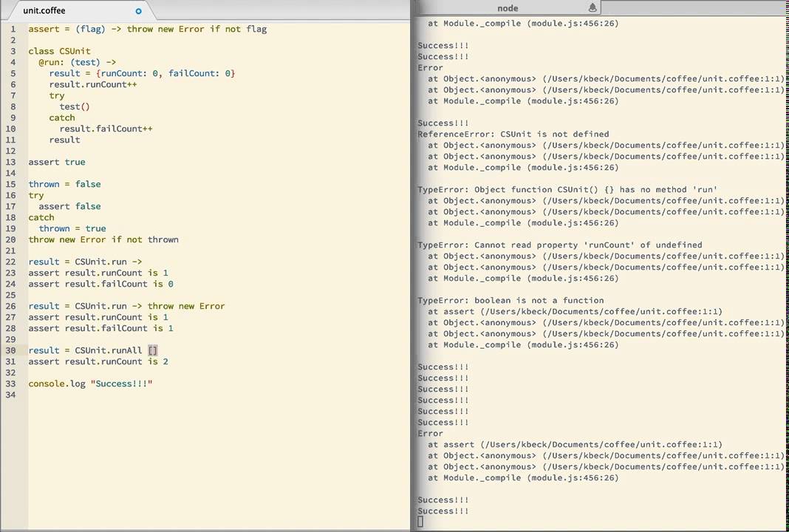This screenshot has width=789, height=532.
Task: Click the 'thrown = false' line
Action: pos(64,184)
